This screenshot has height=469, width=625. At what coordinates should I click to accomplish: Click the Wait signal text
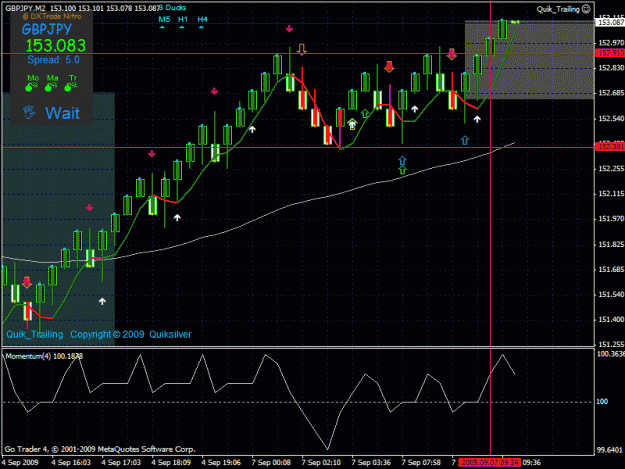63,113
